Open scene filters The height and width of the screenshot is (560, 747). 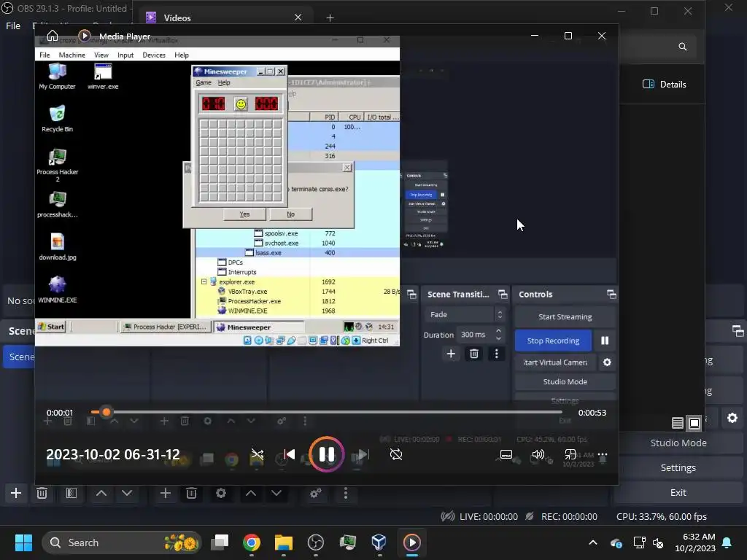71,494
